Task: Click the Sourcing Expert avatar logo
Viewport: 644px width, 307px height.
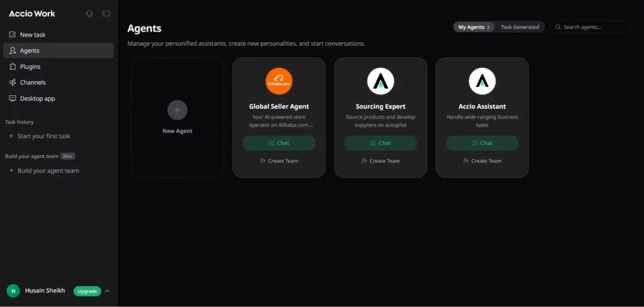Action: [380, 81]
